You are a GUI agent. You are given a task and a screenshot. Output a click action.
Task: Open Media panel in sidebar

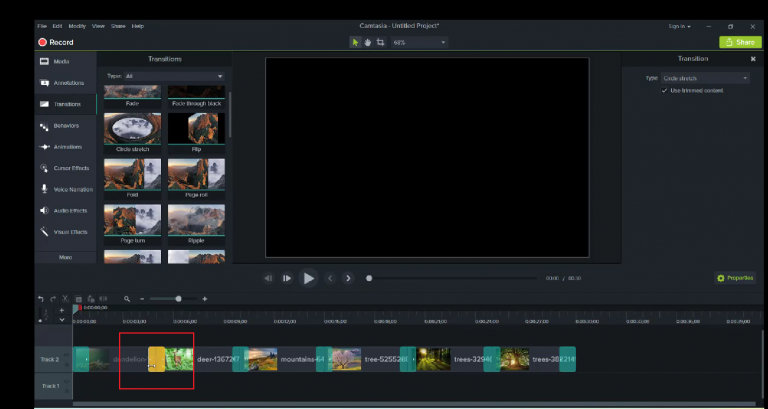click(66, 62)
